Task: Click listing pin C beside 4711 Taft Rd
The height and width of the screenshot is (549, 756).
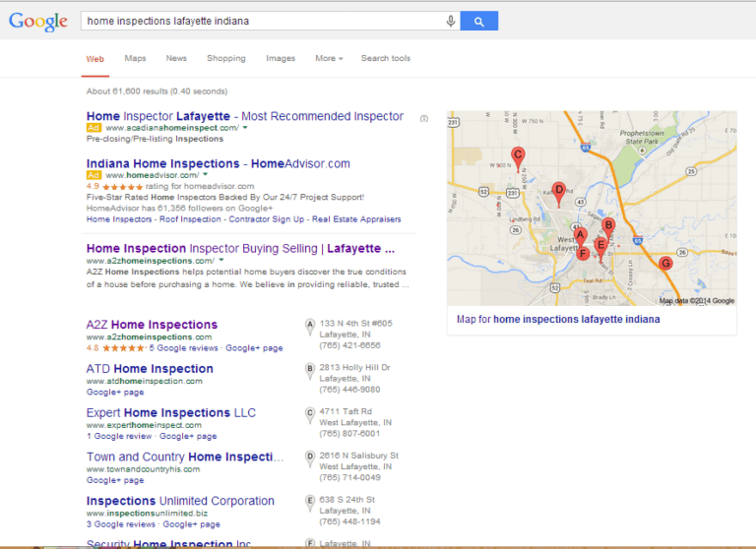Action: click(x=310, y=415)
